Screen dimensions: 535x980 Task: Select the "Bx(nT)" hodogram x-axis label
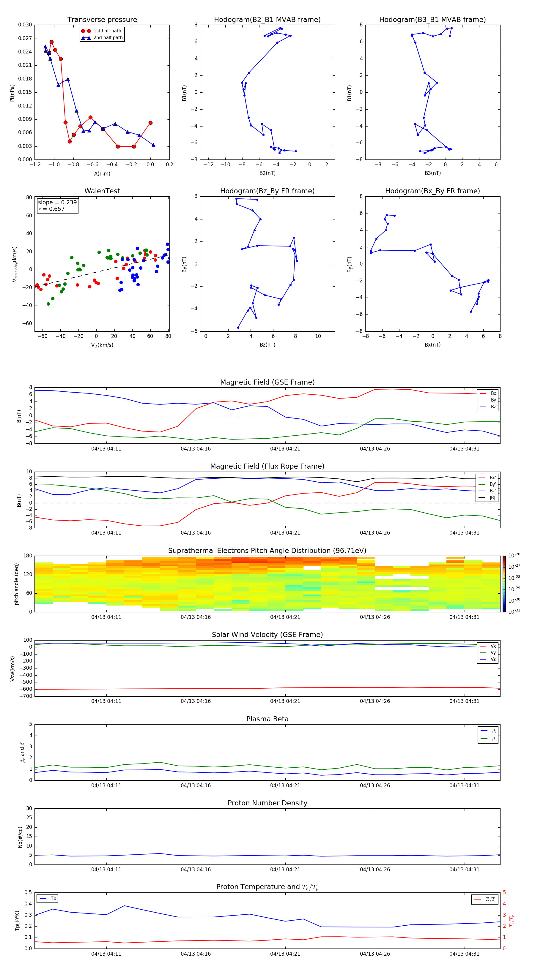point(432,345)
